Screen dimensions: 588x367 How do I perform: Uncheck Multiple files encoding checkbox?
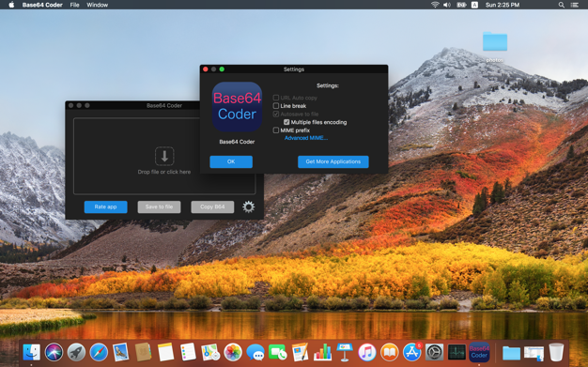pos(286,122)
